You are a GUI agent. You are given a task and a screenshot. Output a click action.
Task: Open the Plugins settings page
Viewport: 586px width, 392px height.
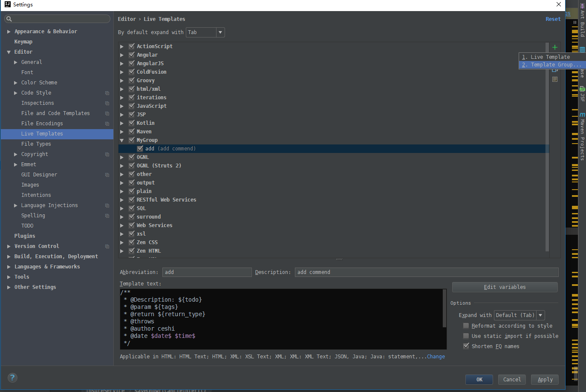[x=25, y=236]
